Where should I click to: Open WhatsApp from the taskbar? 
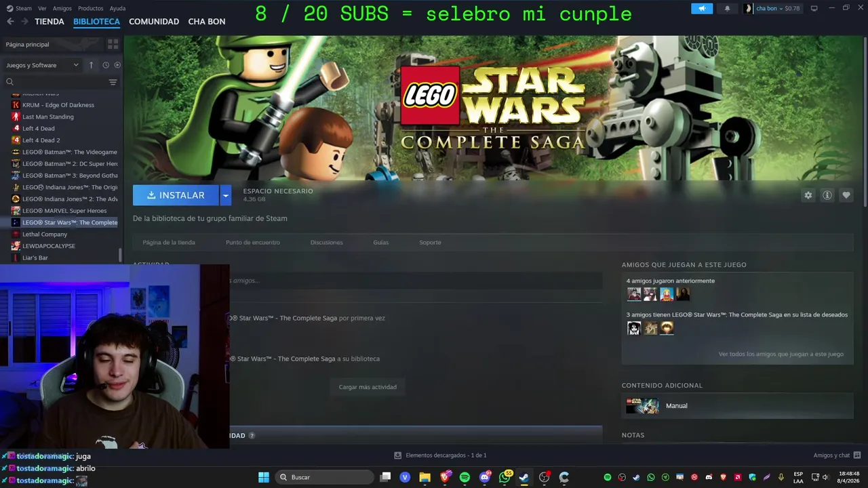point(505,477)
